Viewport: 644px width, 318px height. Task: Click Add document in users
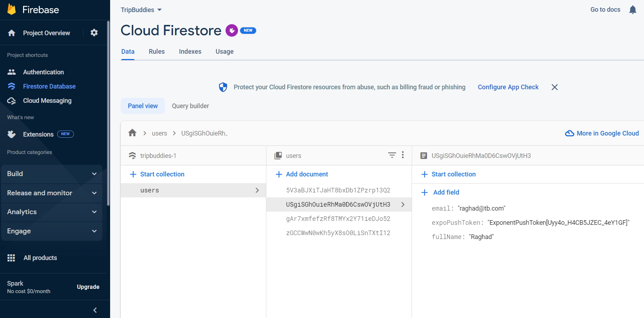[x=307, y=174]
